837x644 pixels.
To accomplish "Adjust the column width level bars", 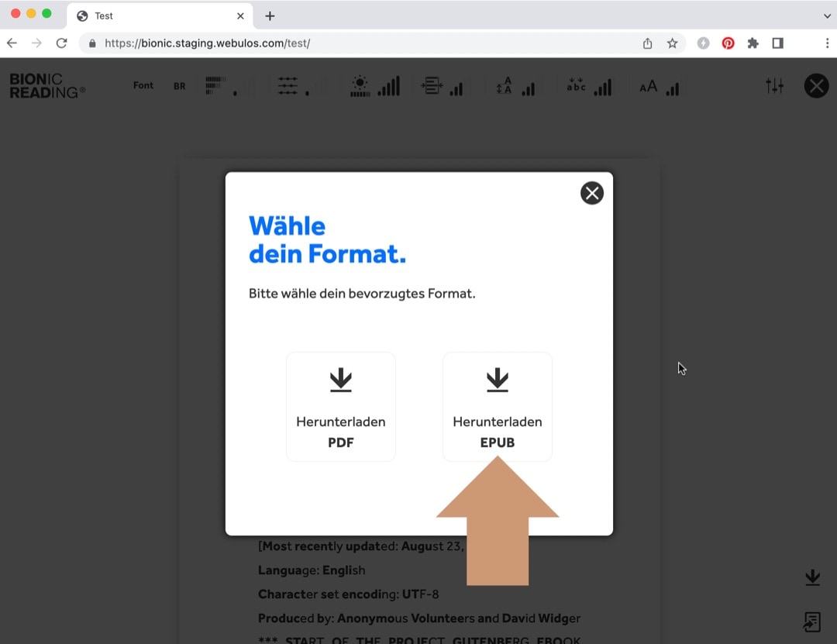I will [456, 88].
